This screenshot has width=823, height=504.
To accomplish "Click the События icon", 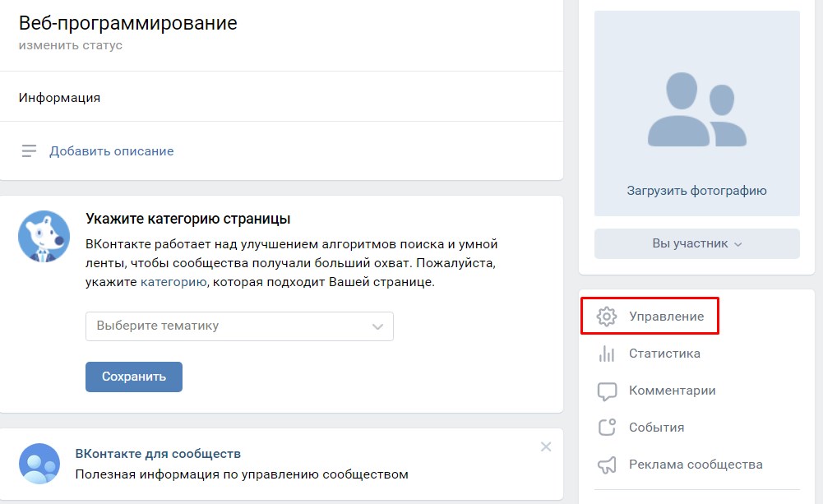I will tap(607, 428).
